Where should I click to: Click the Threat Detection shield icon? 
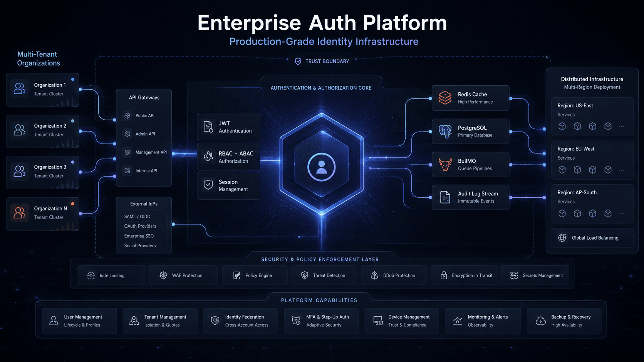coord(305,275)
